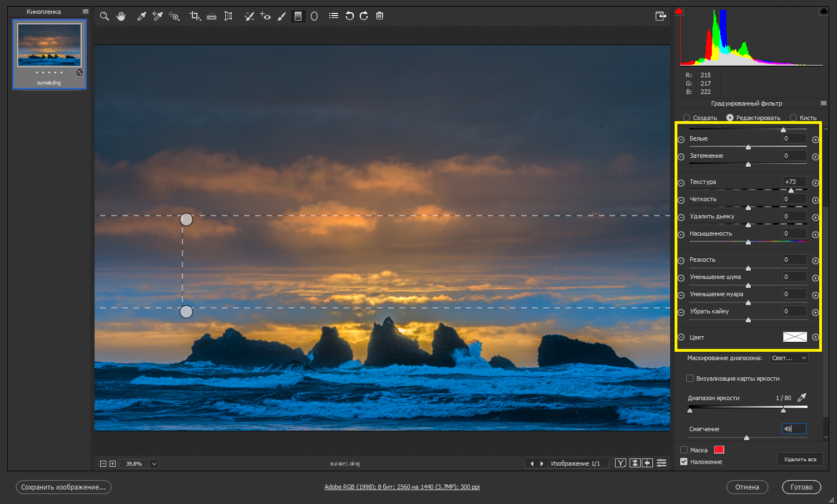
Task: Click upper gradient filter handle on image
Action: coord(186,219)
